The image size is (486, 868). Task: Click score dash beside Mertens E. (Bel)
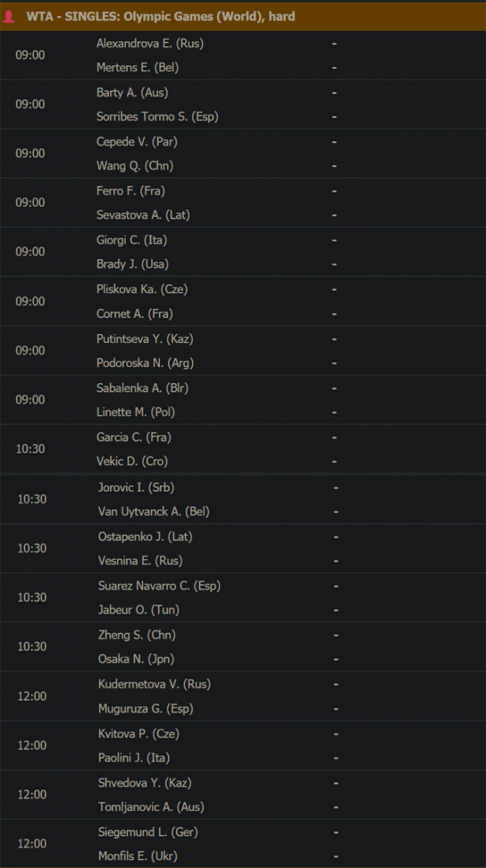[x=335, y=68]
